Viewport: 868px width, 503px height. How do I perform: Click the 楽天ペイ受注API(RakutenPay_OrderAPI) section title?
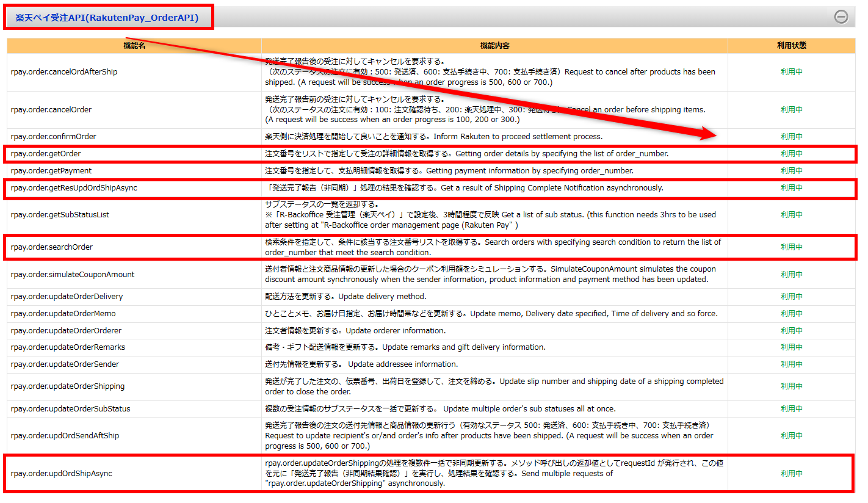click(x=107, y=18)
